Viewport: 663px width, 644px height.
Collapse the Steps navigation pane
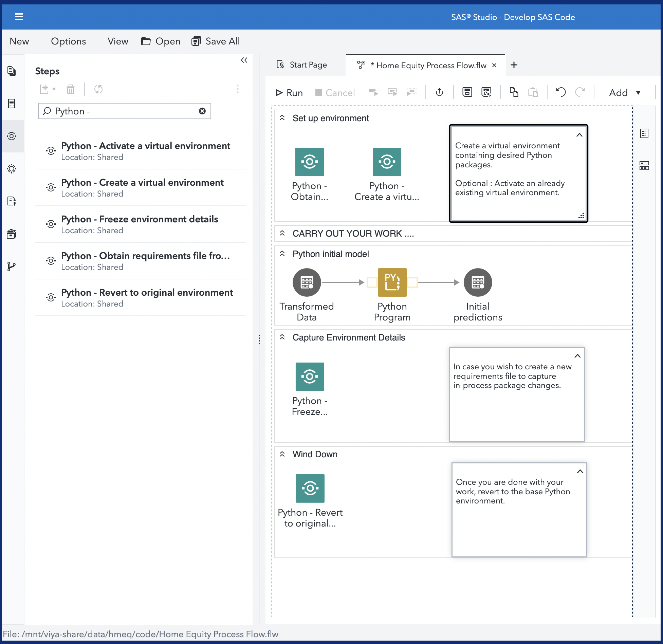pyautogui.click(x=244, y=60)
